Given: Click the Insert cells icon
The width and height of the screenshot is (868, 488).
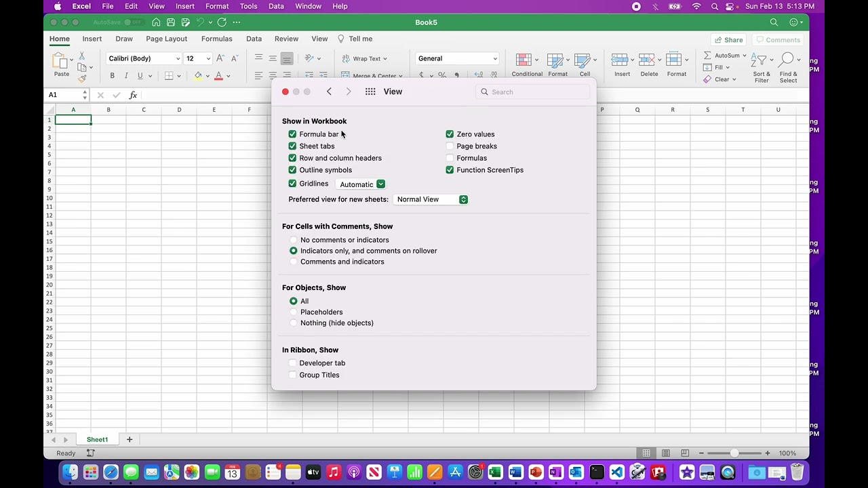Looking at the screenshot, I should coord(618,61).
